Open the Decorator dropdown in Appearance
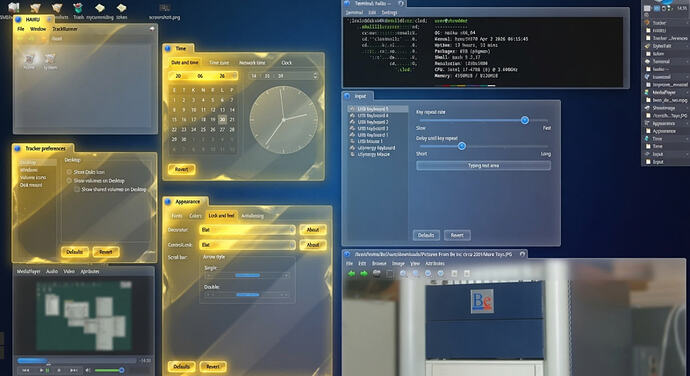The height and width of the screenshot is (376, 690). (247, 229)
